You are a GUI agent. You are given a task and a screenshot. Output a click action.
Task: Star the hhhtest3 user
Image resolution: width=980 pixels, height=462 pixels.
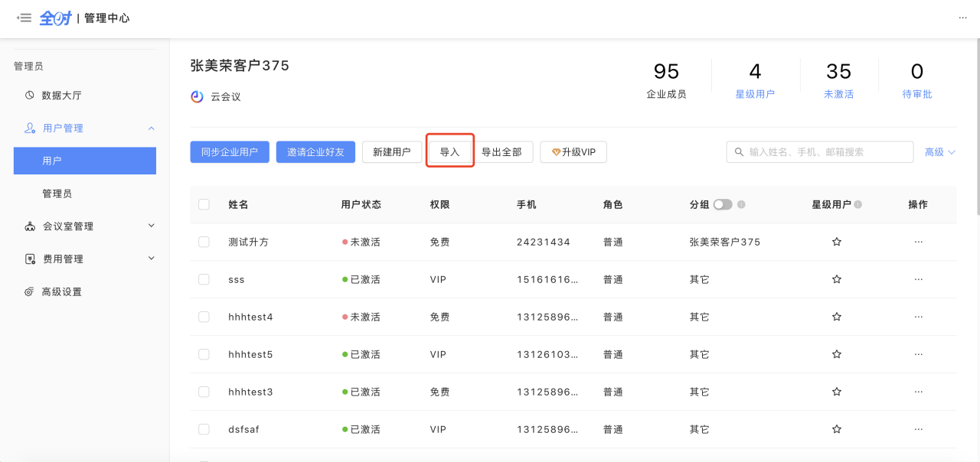pyautogui.click(x=837, y=392)
